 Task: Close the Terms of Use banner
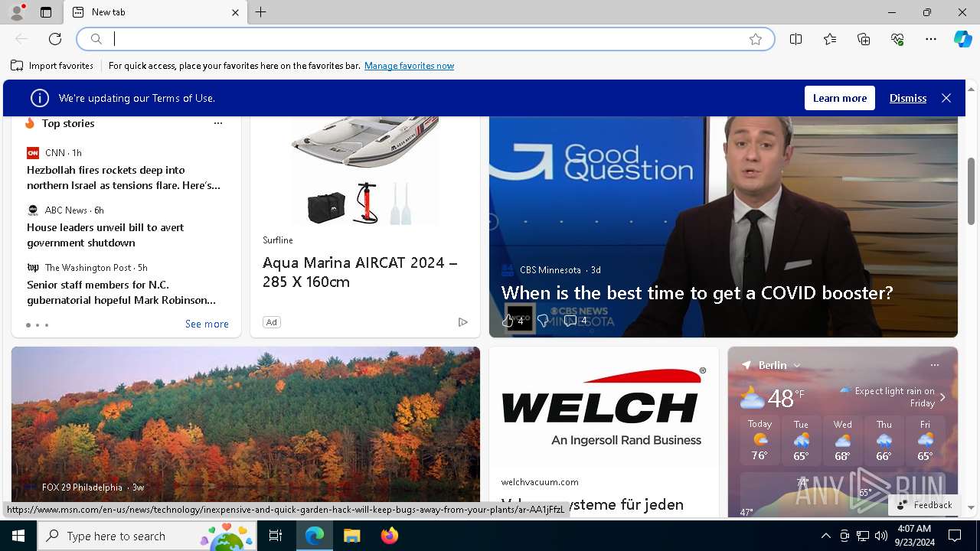(946, 98)
